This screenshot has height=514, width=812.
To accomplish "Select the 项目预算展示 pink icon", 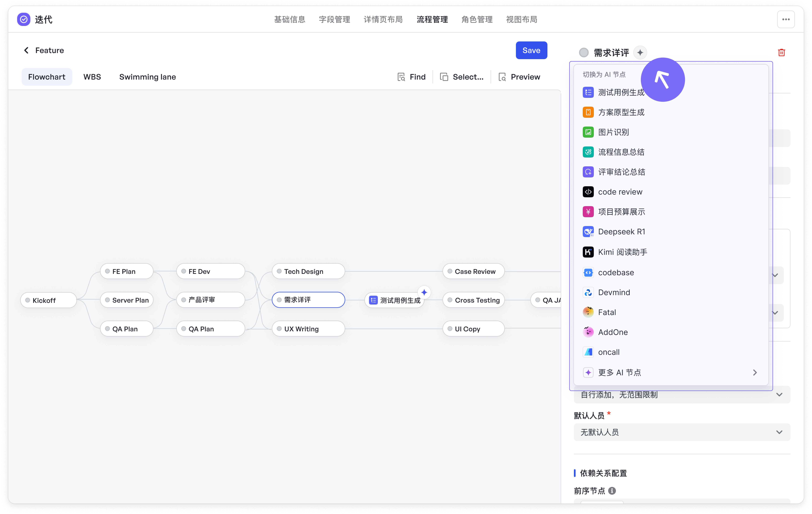I will pyautogui.click(x=588, y=212).
